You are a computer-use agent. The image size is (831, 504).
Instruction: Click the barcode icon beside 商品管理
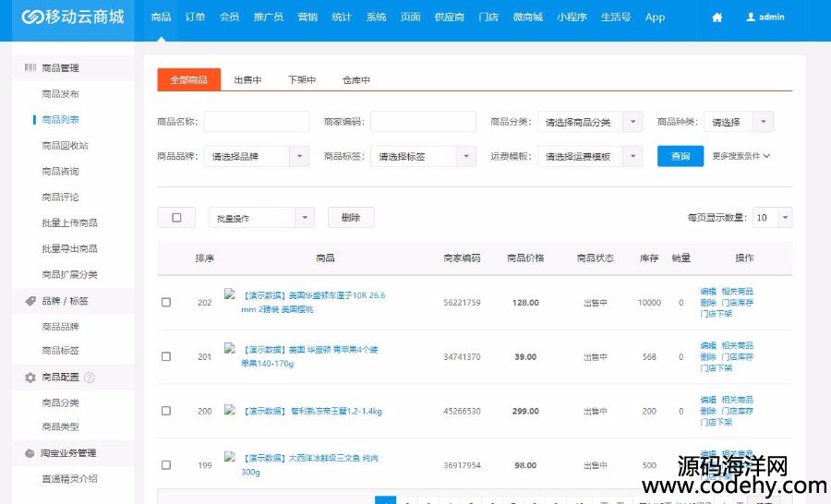[x=30, y=68]
